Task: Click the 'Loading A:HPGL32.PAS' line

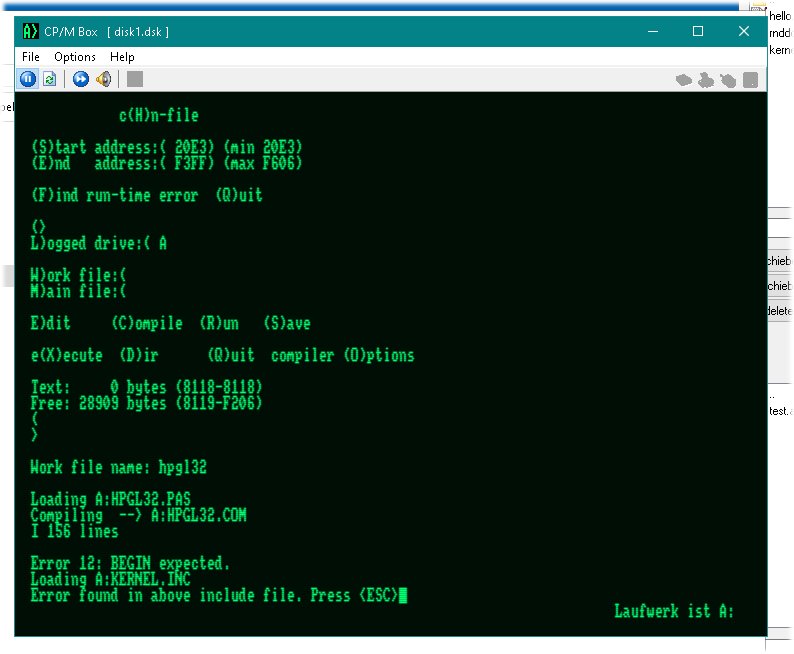Action: coord(110,499)
